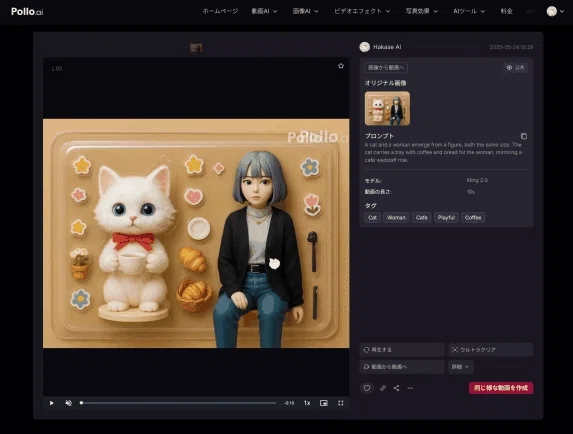Play the video
Image resolution: width=573 pixels, height=434 pixels.
point(52,403)
